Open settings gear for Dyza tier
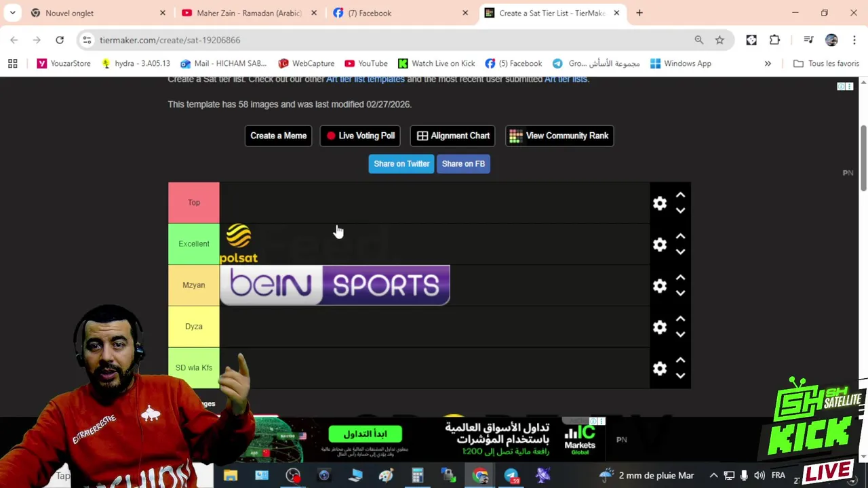This screenshot has height=488, width=868. [x=660, y=327]
